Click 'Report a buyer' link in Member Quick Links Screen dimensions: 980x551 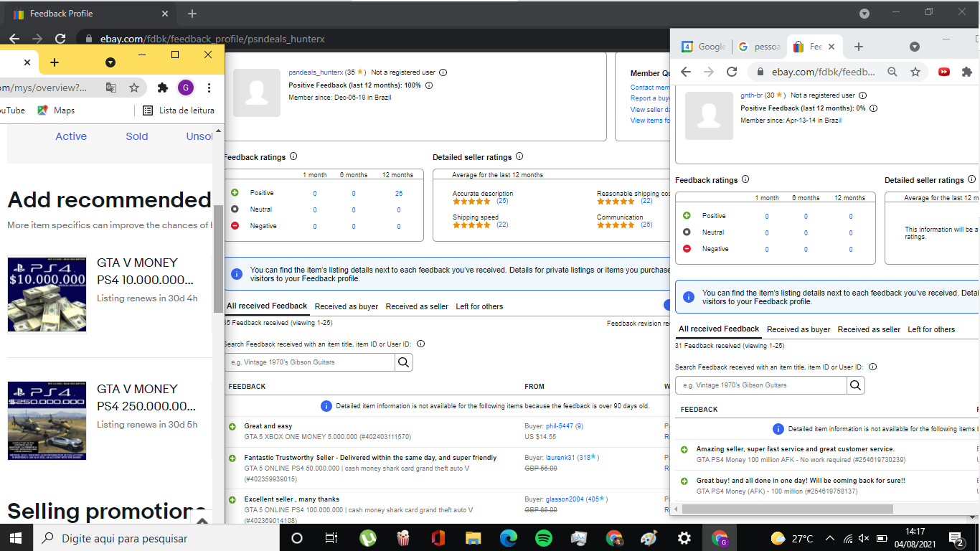click(x=651, y=98)
